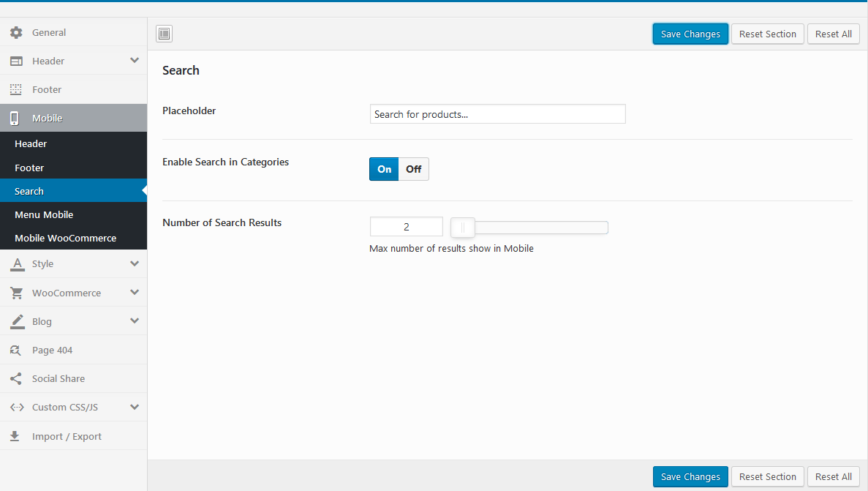Open the Mobile Footer sub-item
The image size is (868, 491).
(74, 168)
